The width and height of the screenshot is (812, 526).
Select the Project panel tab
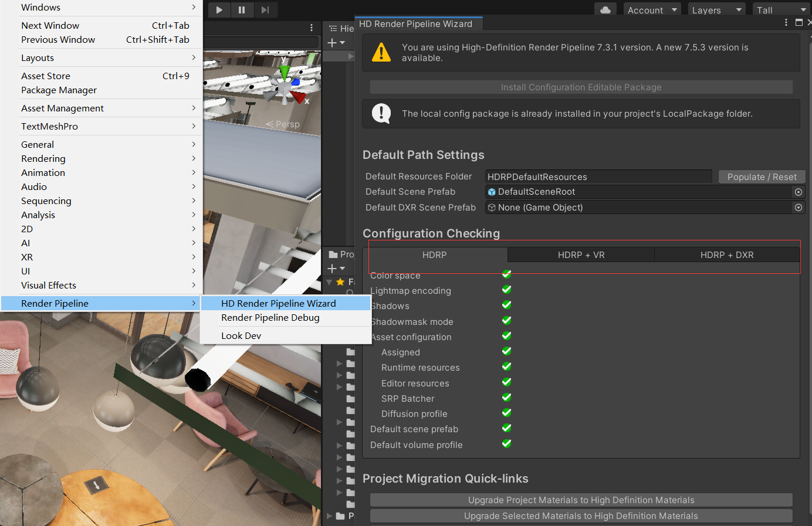tap(341, 254)
